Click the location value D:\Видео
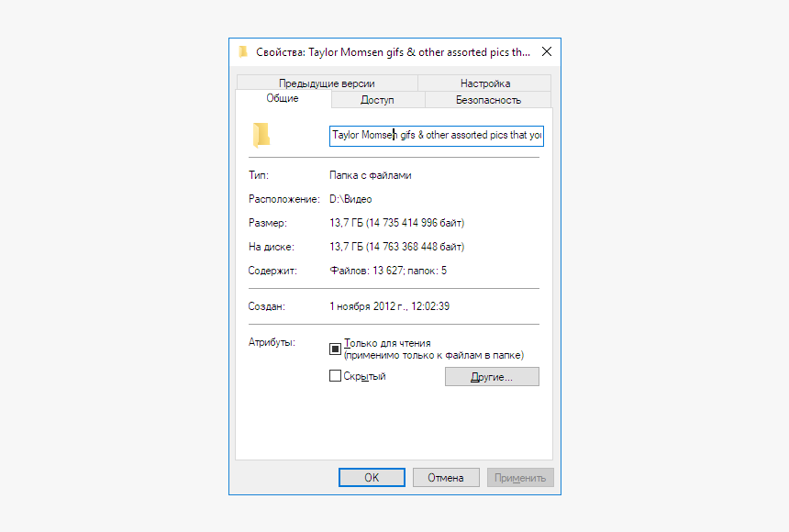789x532 pixels. point(350,199)
